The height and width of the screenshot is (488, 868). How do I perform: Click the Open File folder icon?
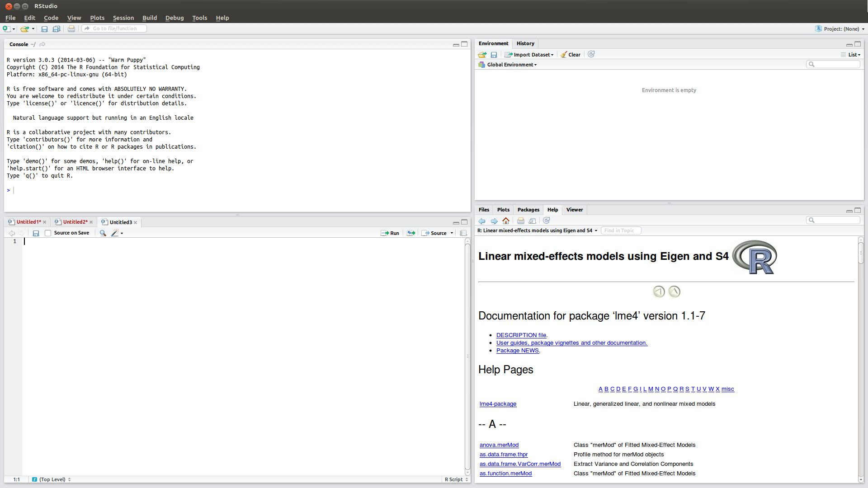click(x=24, y=28)
